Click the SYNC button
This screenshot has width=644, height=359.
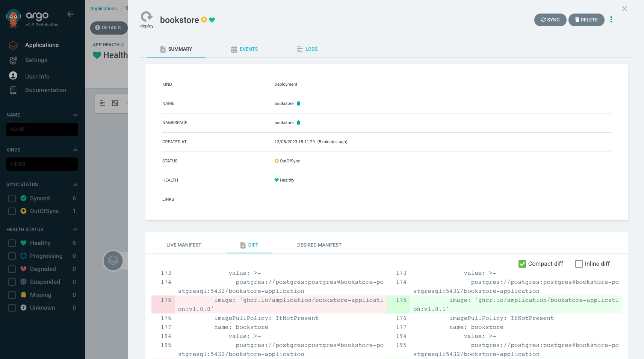[x=550, y=20]
